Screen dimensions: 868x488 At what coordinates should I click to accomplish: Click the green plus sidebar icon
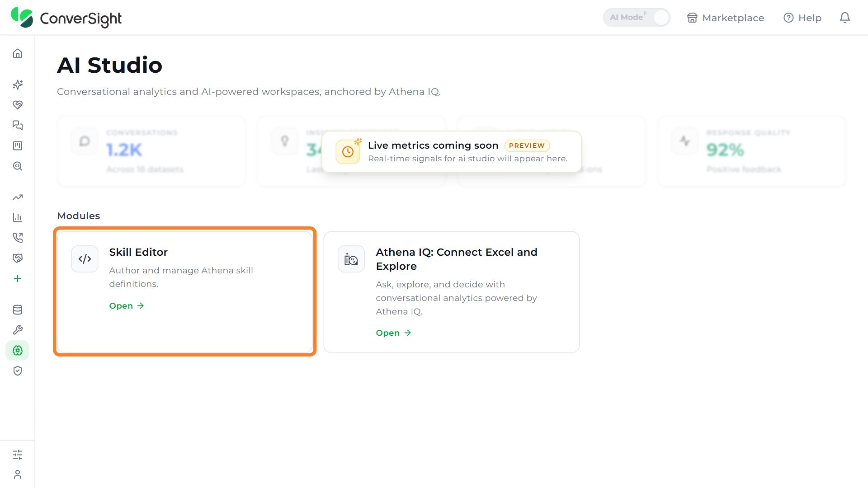coord(18,278)
